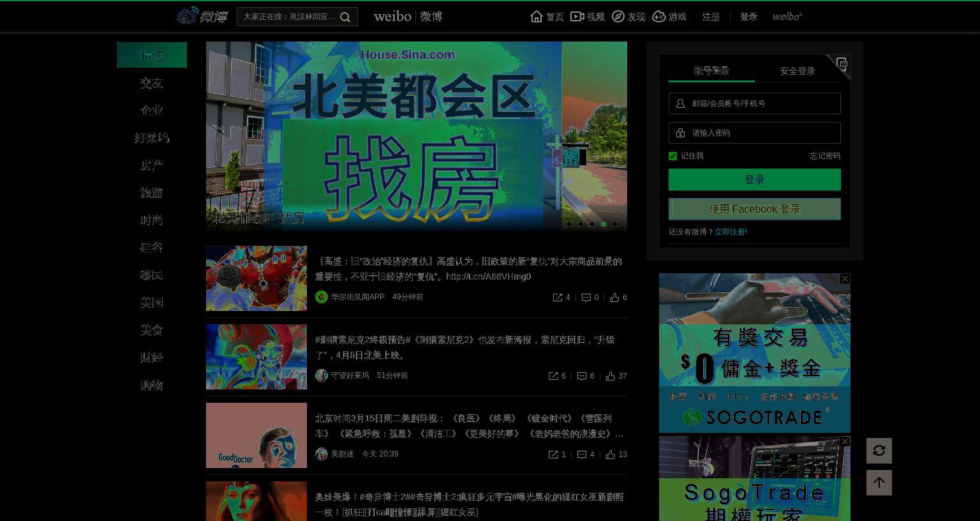
Task: Click the repost icon on 美剧迷 post
Action: [x=553, y=455]
